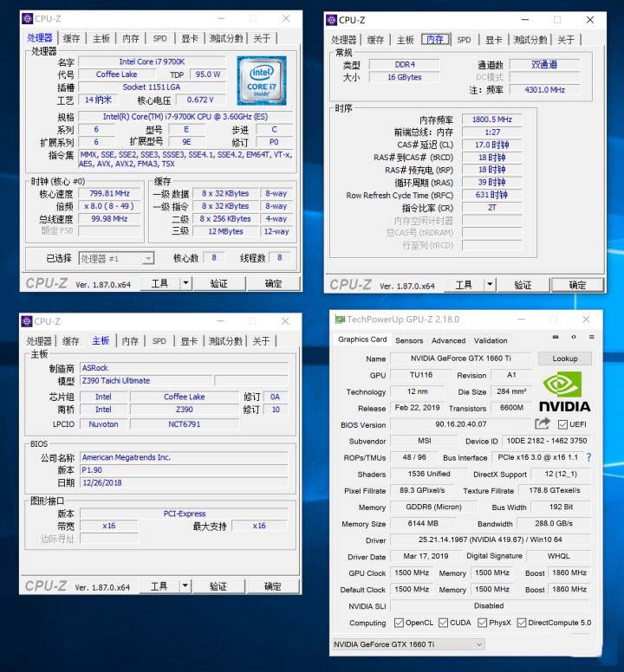This screenshot has height=672, width=624.
Task: Click 确定 button in memory window
Action: point(578,285)
